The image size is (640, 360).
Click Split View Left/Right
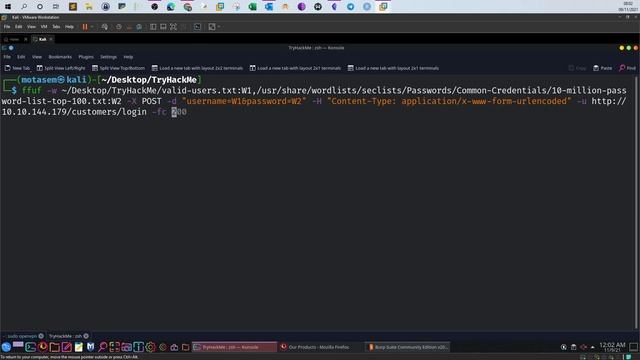point(61,68)
